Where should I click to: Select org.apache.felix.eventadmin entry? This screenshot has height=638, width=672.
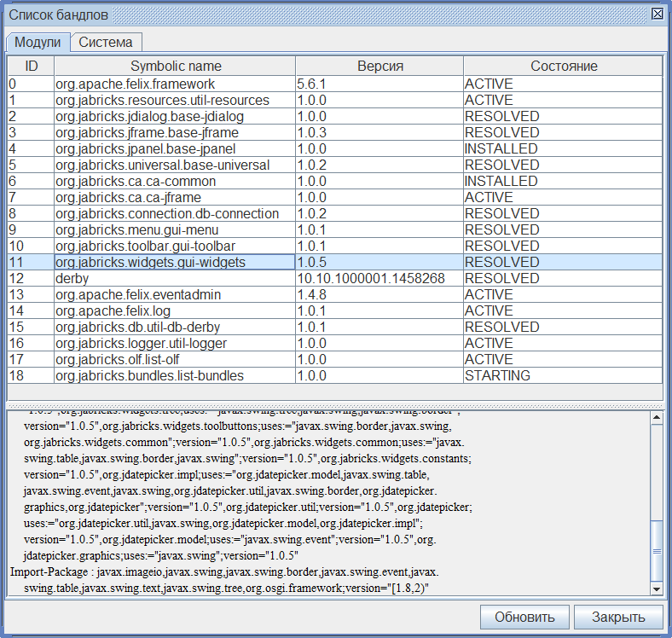[x=175, y=294]
